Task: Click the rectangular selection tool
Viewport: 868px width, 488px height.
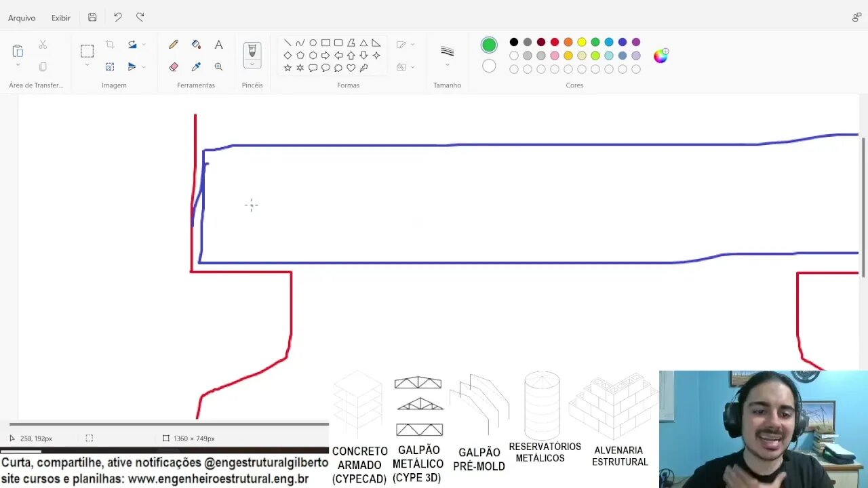Action: 87,51
